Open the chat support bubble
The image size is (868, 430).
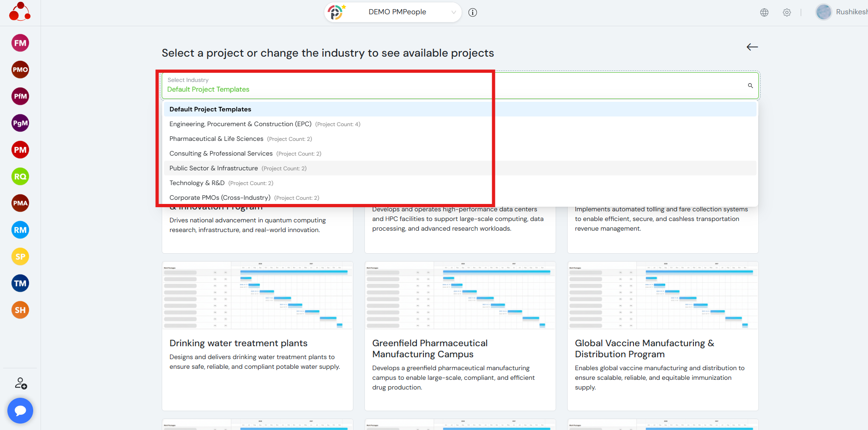(x=20, y=411)
